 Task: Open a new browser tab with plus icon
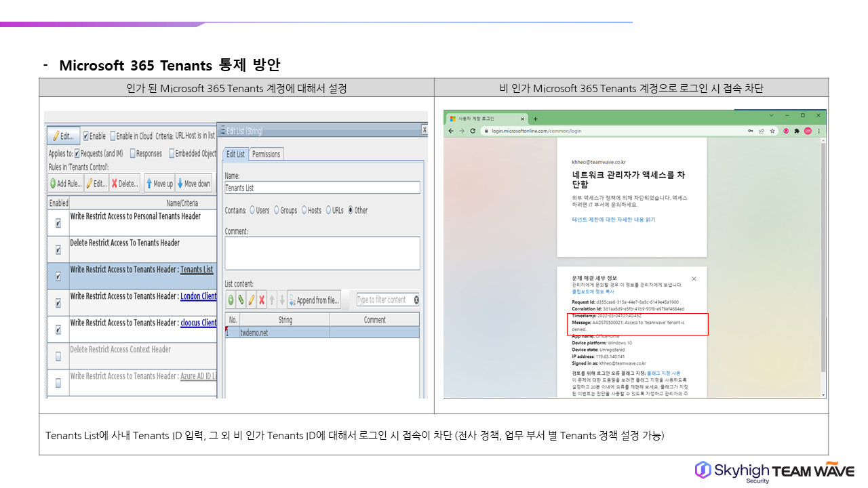(535, 119)
